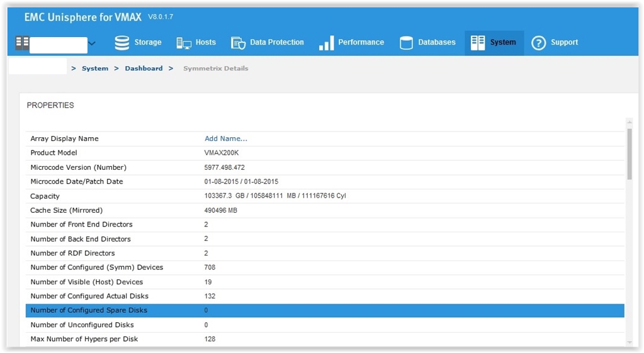
Task: Select Number of Front End Directors row
Action: click(x=325, y=225)
